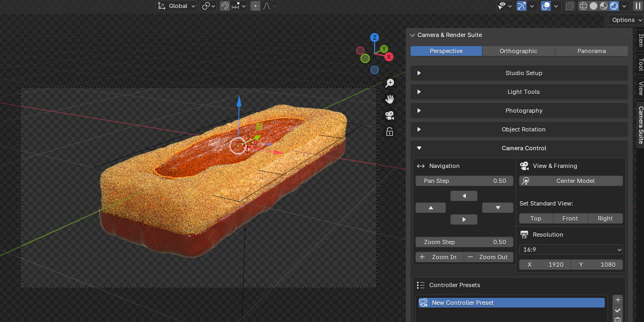
Task: Click the zoom magnifier icon in viewport
Action: click(x=390, y=83)
